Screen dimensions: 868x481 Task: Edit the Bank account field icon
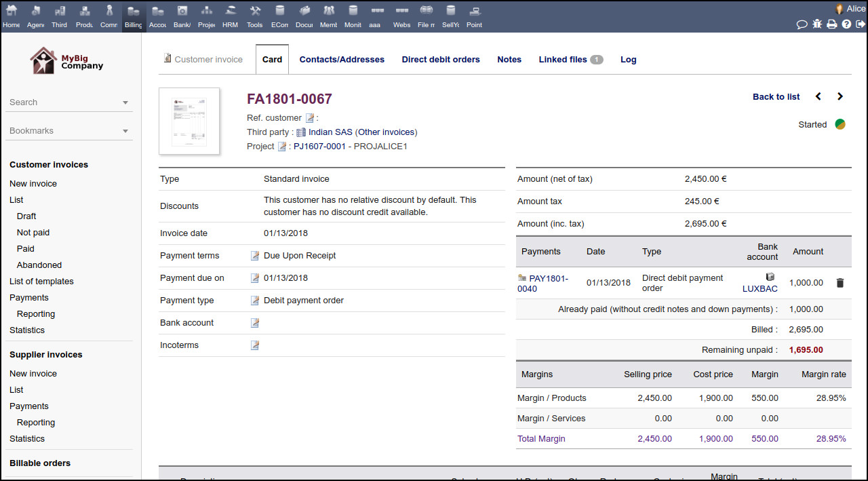[255, 323]
